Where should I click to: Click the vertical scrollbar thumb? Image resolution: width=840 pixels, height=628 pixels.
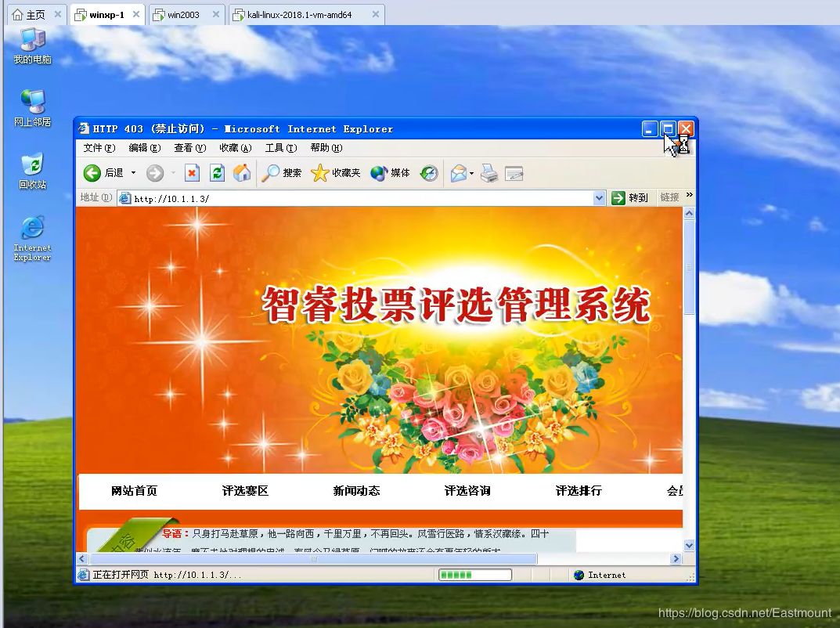tap(690, 267)
